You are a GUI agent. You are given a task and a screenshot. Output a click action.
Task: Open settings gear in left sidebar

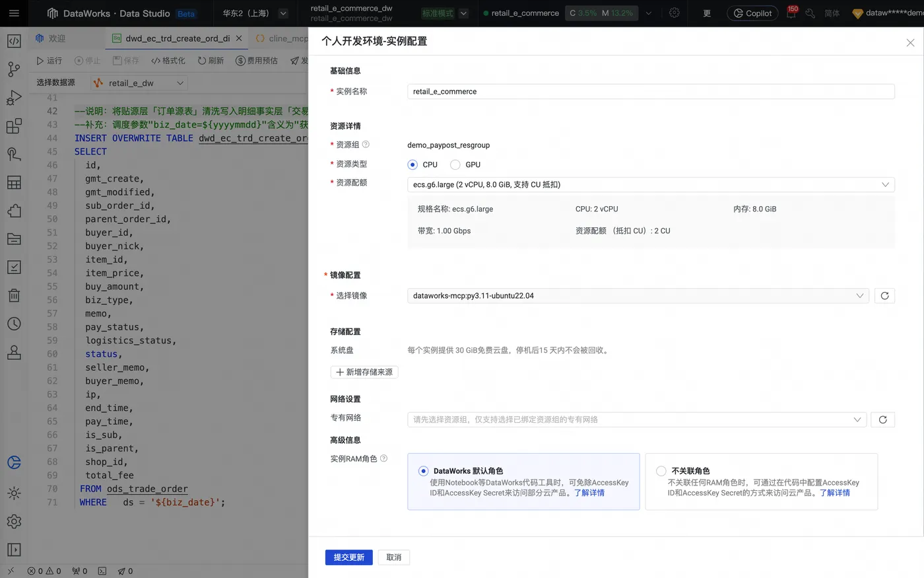[14, 521]
